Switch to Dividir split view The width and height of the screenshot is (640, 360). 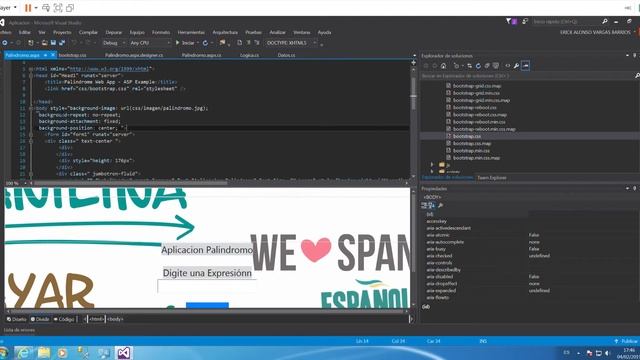(x=40, y=319)
